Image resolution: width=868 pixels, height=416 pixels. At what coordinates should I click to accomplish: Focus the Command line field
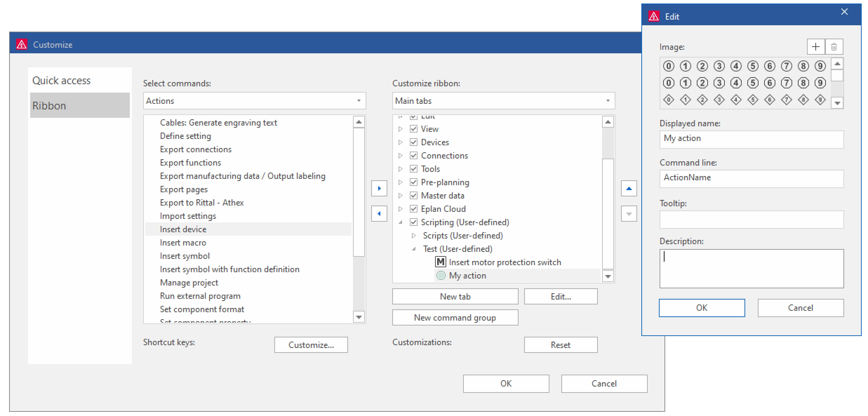click(x=752, y=179)
